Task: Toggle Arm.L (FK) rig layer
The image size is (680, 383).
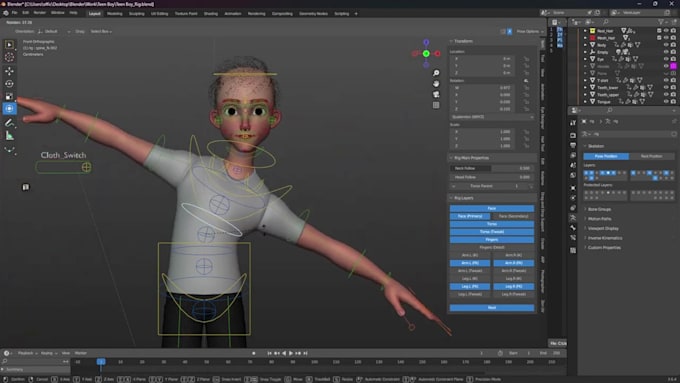Action: [470, 263]
